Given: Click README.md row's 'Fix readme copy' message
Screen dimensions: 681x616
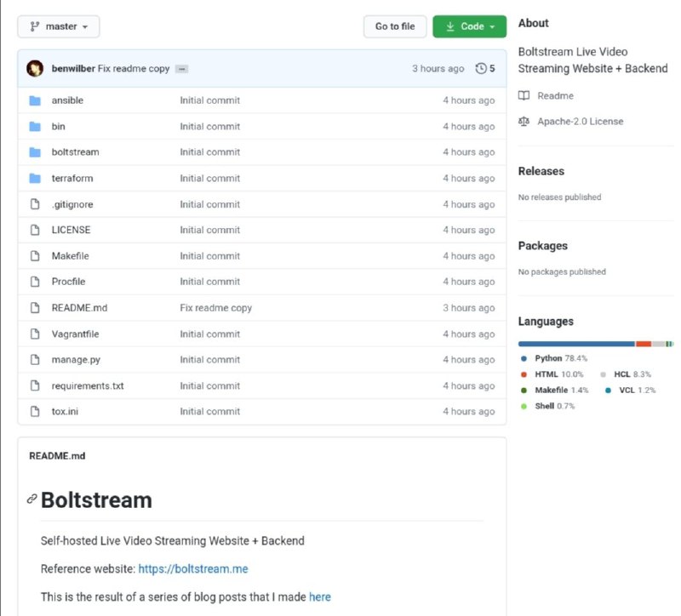Looking at the screenshot, I should click(x=216, y=308).
